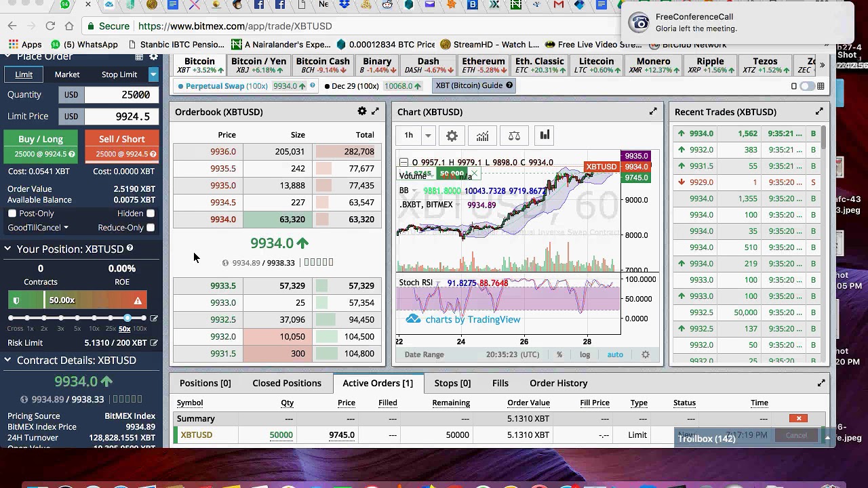Viewport: 868px width, 488px height.
Task: Open XBT (Bitcoin) Guide button
Action: (475, 85)
